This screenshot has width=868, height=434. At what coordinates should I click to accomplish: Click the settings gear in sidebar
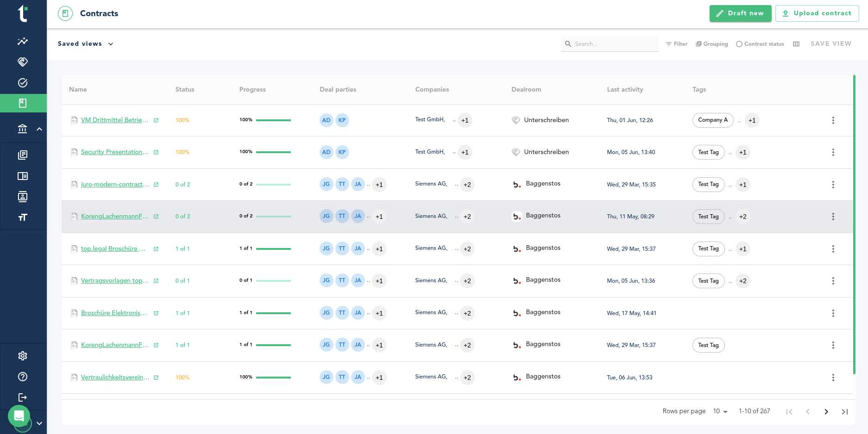(x=23, y=356)
